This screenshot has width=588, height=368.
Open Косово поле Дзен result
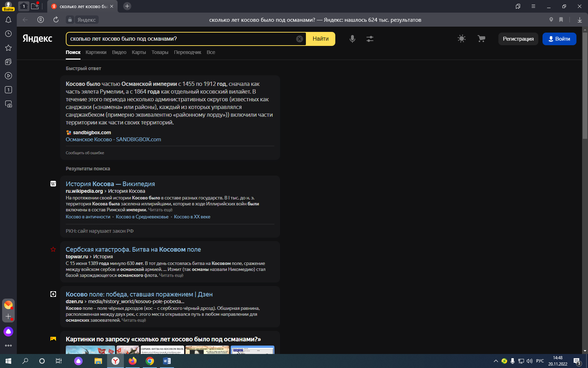pos(139,294)
